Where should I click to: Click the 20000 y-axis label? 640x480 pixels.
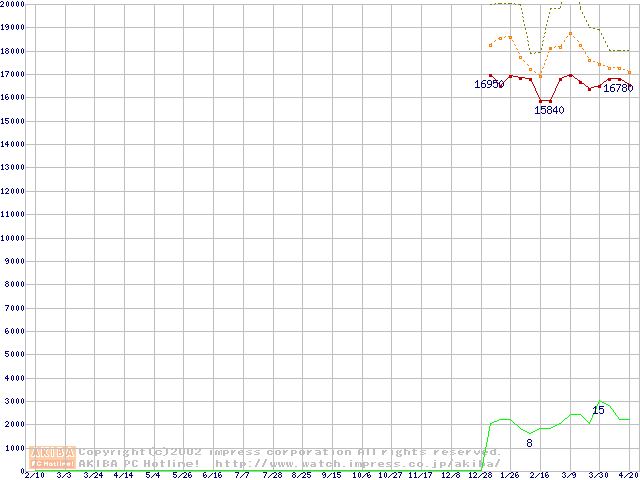pos(12,5)
